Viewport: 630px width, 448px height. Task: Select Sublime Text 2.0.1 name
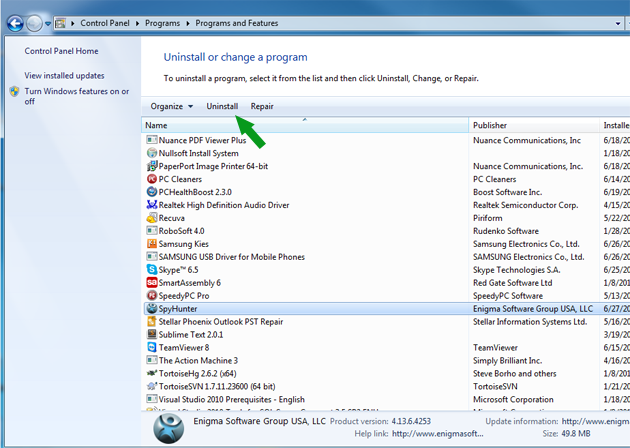click(x=191, y=335)
